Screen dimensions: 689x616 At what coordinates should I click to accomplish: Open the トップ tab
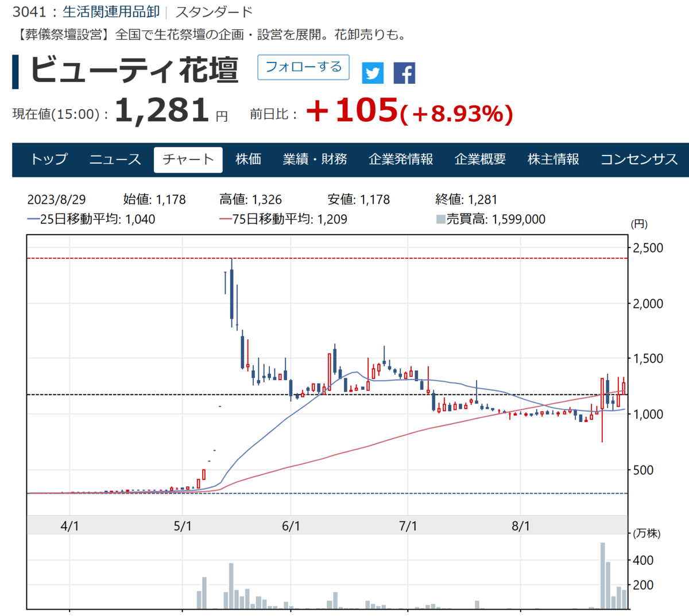pos(49,159)
